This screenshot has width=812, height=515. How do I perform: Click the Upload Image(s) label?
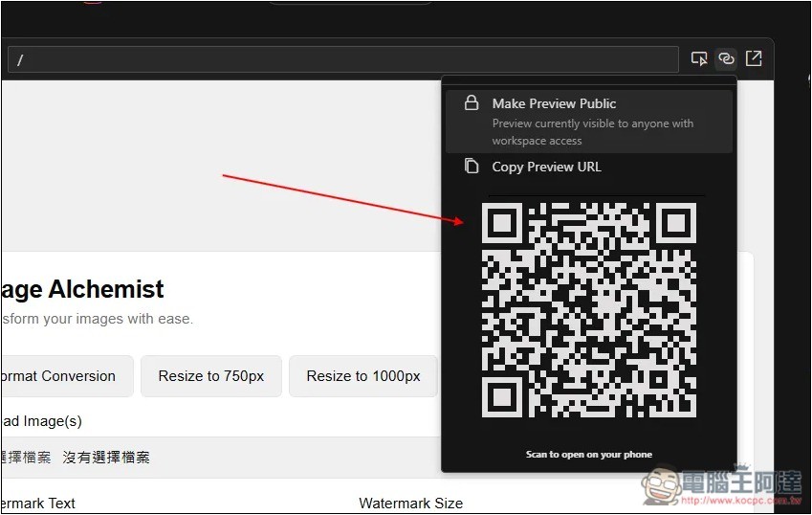click(x=41, y=421)
